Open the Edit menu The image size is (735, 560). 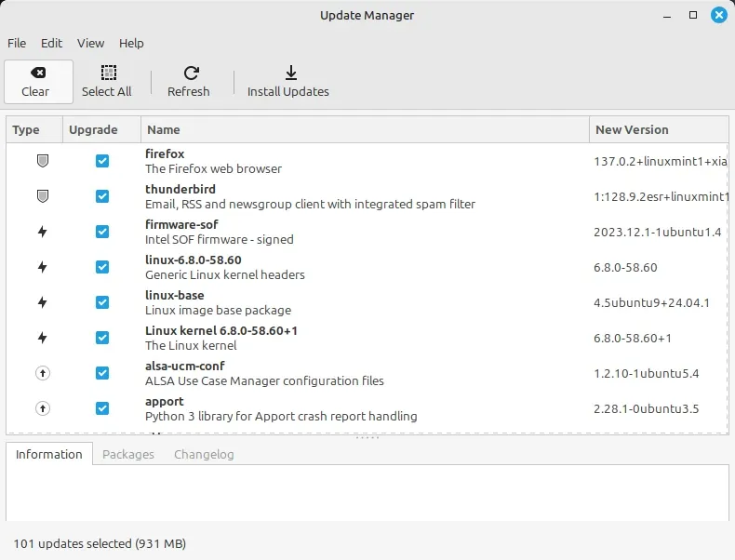(x=51, y=43)
